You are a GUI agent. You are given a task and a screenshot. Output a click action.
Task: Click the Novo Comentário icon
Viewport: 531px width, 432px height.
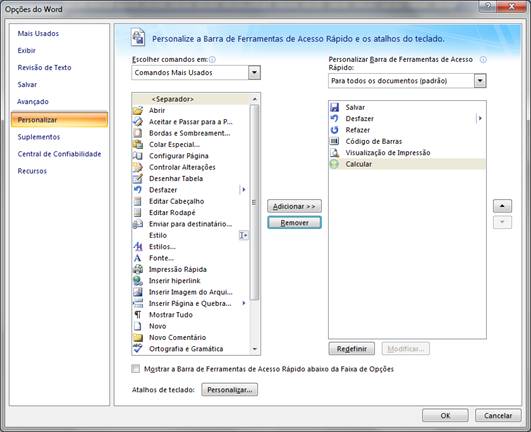click(137, 337)
